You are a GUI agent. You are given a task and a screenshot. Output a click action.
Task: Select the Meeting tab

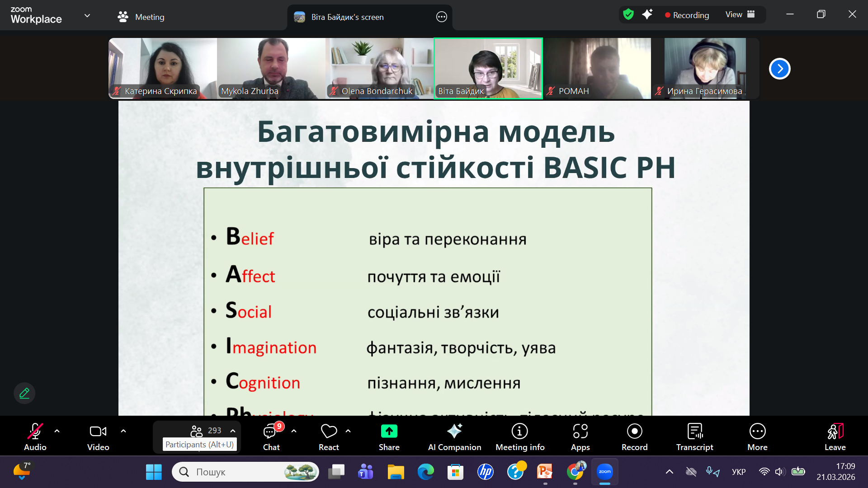pos(141,17)
